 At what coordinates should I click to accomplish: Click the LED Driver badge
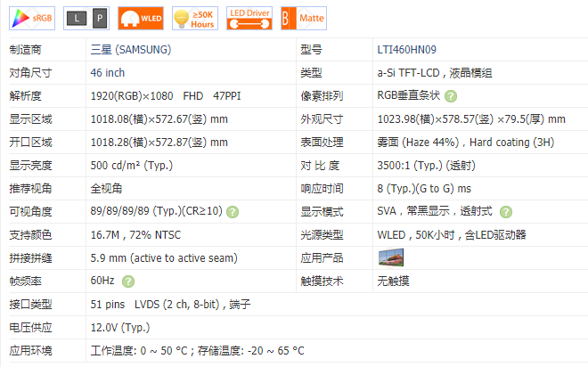249,18
